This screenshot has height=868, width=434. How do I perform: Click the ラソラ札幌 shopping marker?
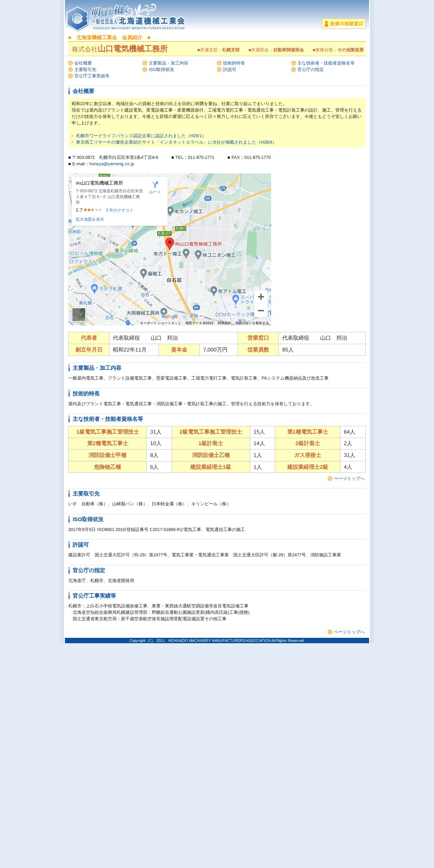click(95, 288)
